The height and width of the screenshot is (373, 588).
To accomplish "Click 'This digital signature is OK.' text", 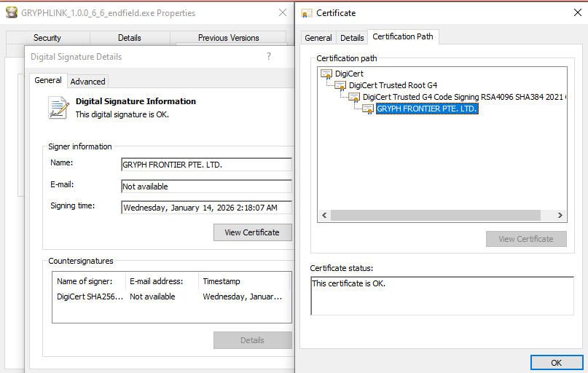I will [122, 114].
